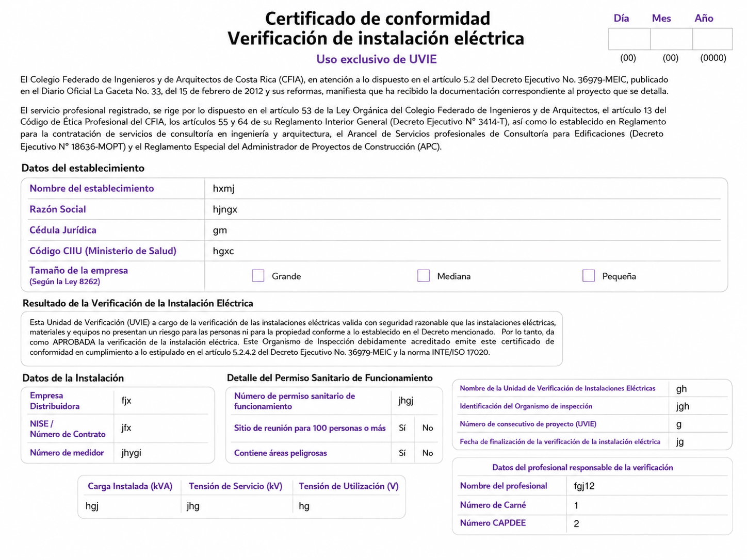
Task: Click the 'Datos de la Instalación' heading
Action: click(73, 378)
